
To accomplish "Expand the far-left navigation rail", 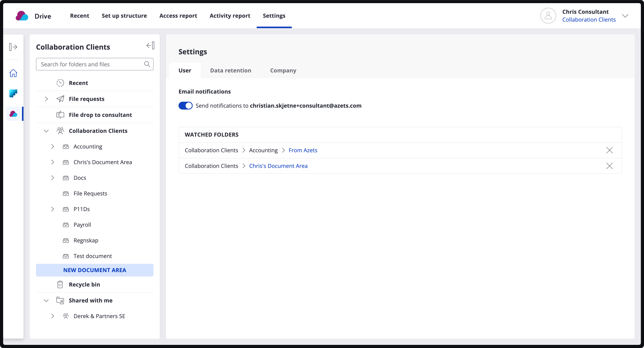I will coord(13,47).
